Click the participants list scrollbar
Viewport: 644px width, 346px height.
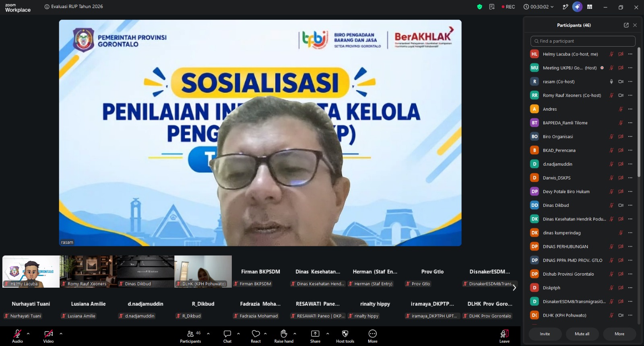[639, 113]
